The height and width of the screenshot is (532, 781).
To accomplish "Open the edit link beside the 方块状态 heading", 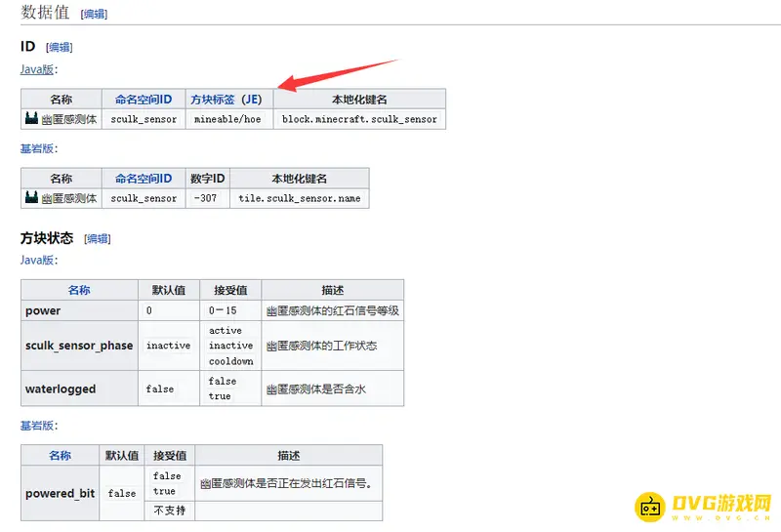I will [97, 238].
